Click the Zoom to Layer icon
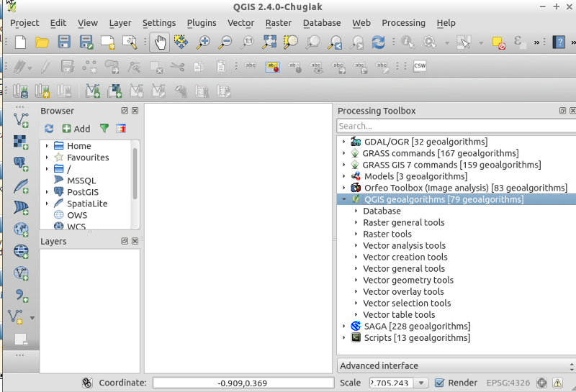Viewport: 576px width, 392px height. (x=312, y=42)
